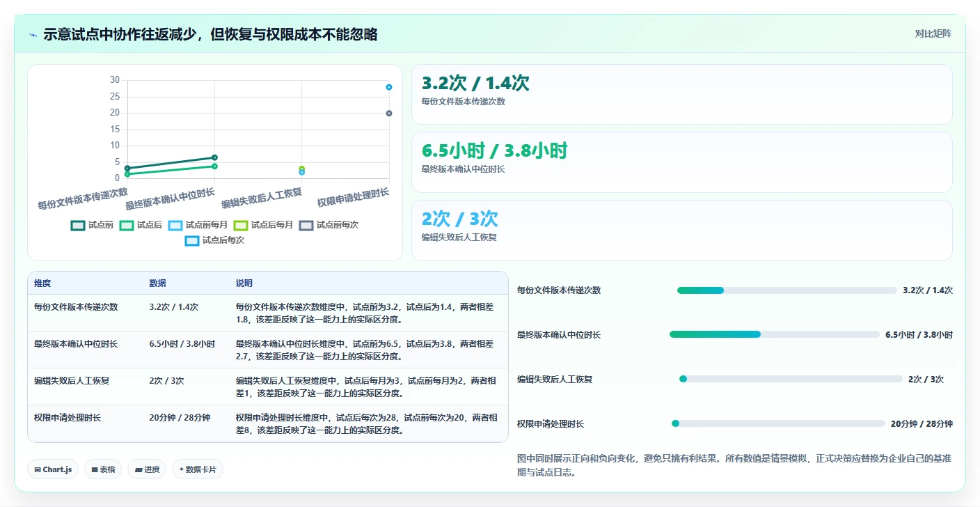The height and width of the screenshot is (507, 980).
Task: Open the 6.5小时 / 3.8小时 stat card
Action: (681, 162)
